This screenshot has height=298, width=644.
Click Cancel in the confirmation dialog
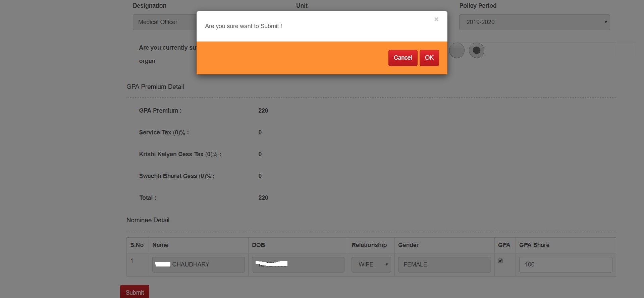coord(402,58)
